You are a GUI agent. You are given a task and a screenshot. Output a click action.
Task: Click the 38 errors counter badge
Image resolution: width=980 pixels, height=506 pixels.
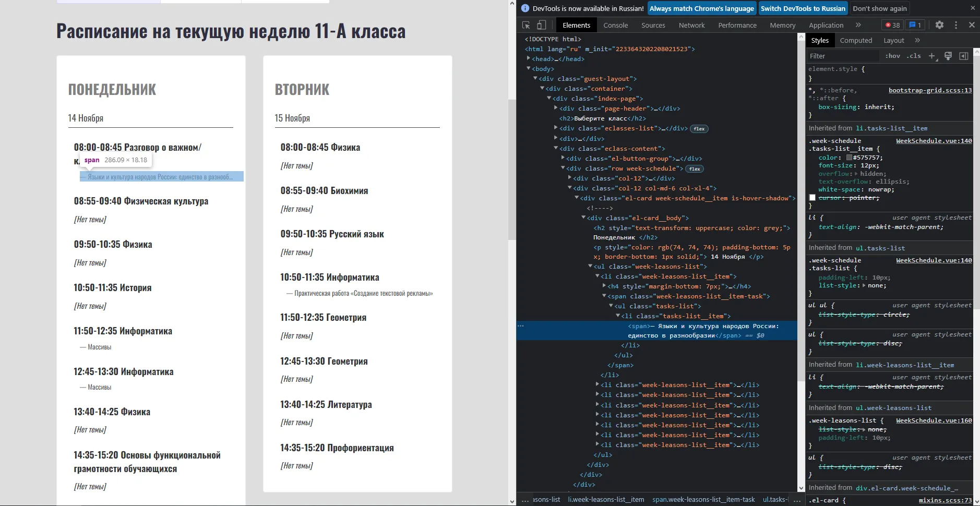[893, 25]
